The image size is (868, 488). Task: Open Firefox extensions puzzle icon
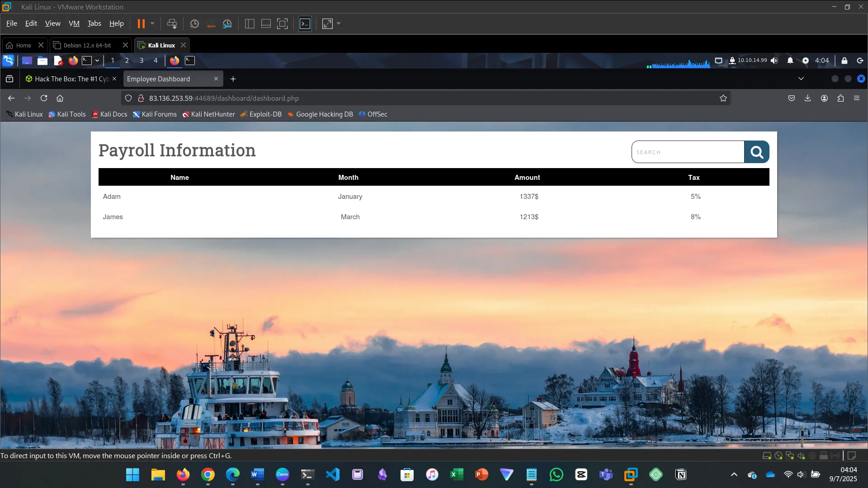pos(840,99)
